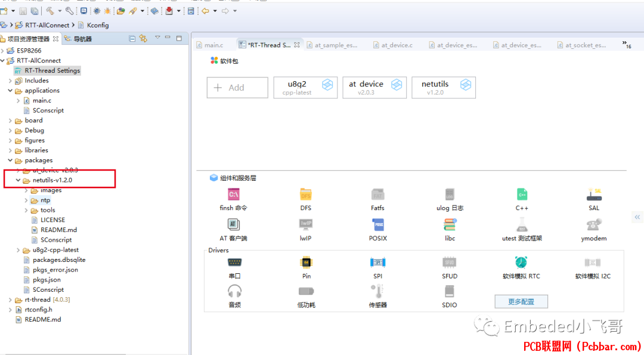644x355 pixels.
Task: Click the AT 客户端 component icon
Action: (x=234, y=224)
